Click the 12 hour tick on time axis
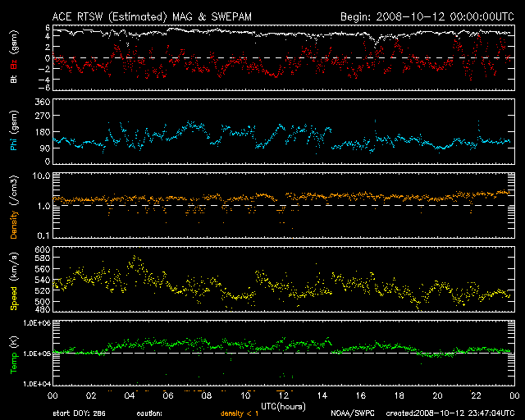The width and height of the screenshot is (525, 420). click(283, 395)
